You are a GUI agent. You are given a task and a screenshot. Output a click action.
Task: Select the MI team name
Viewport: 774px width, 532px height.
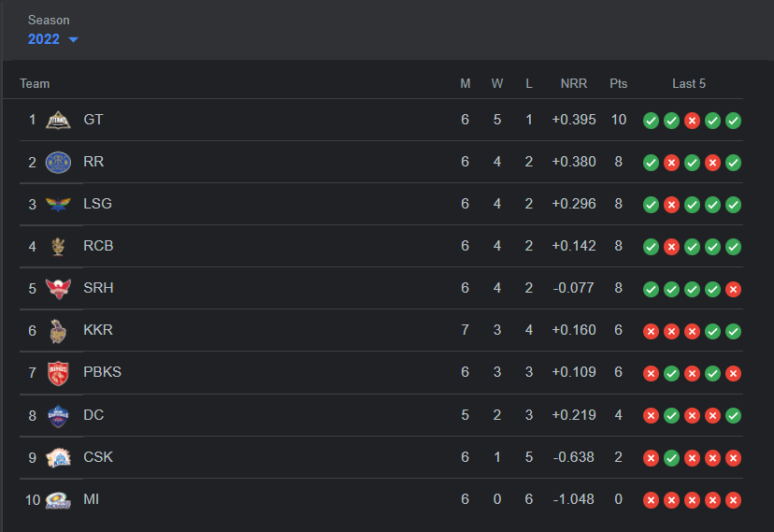(x=91, y=499)
